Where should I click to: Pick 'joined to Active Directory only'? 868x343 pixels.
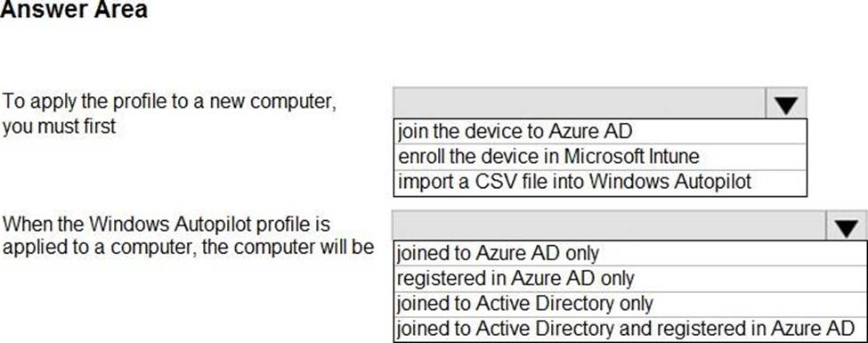tap(630, 304)
